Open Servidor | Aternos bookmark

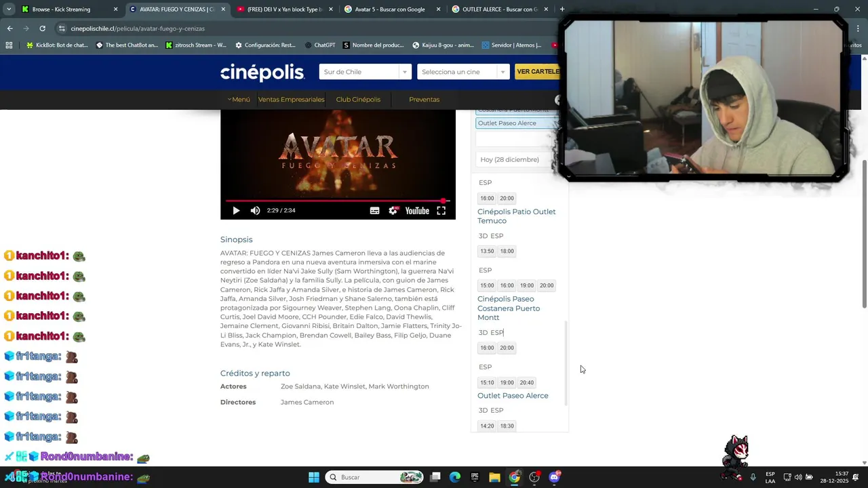click(x=512, y=45)
